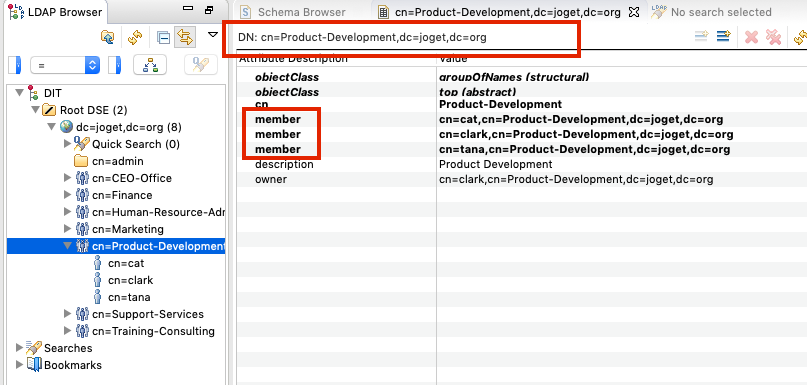Expand the cn=Finance tree node
The width and height of the screenshot is (807, 385).
(x=67, y=195)
